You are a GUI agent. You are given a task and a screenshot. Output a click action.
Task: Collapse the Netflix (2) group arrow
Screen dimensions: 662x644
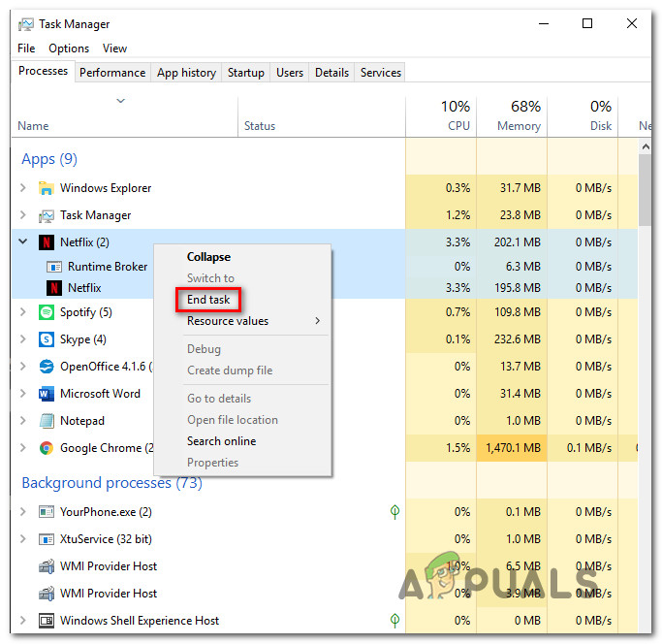tap(23, 241)
